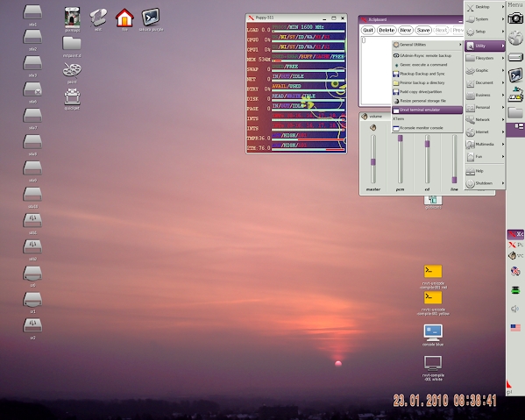
Task: Choose Help from the main menu
Action: tap(485, 171)
